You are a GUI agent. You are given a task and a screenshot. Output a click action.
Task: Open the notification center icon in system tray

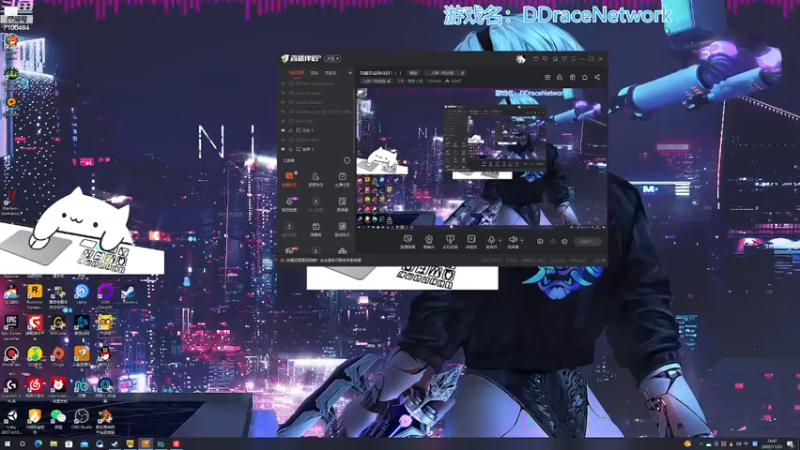[790, 444]
